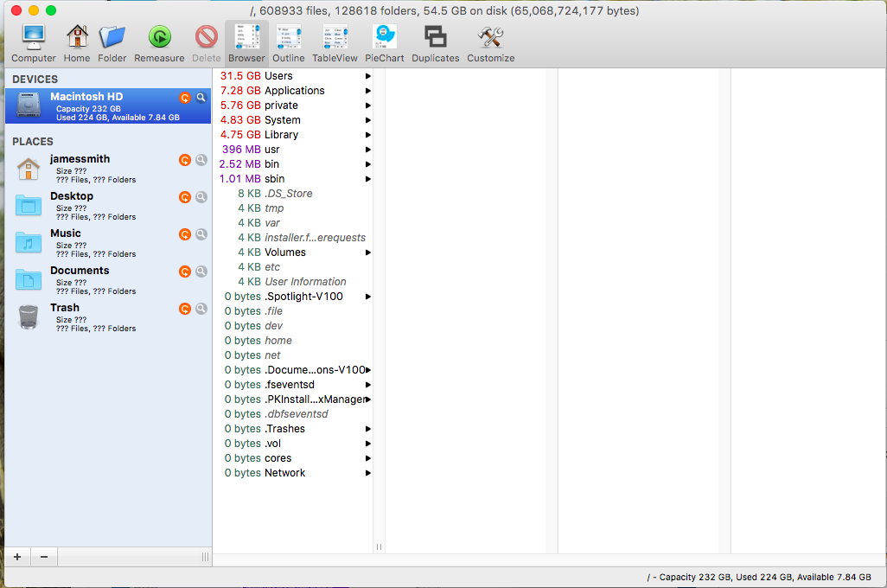Viewport: 887px width, 588px height.
Task: Switch to Outline view
Action: point(289,43)
